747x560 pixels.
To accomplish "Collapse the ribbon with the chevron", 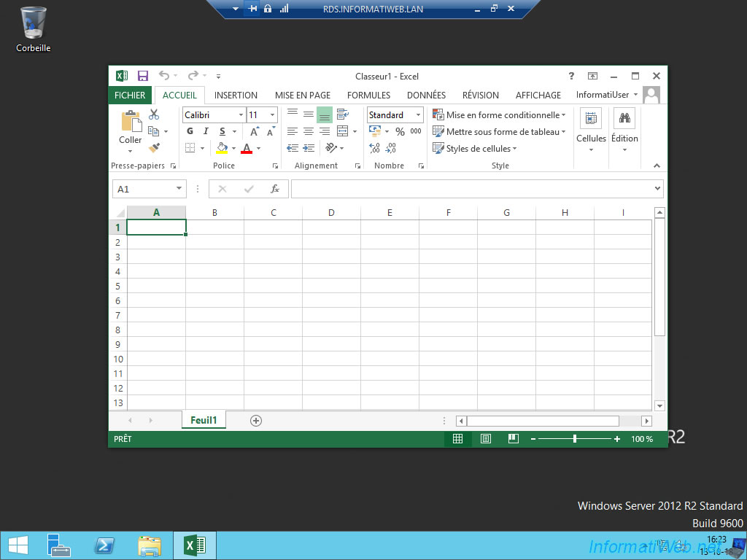I will click(x=657, y=166).
